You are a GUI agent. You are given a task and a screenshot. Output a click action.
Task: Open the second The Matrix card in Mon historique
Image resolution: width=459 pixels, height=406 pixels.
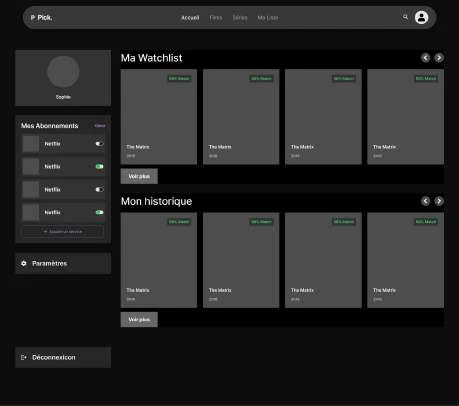click(241, 260)
